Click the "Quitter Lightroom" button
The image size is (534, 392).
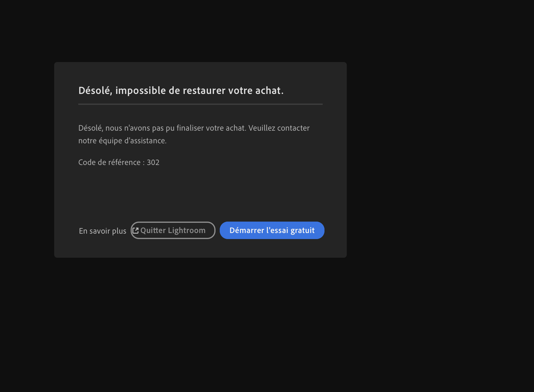tap(173, 230)
